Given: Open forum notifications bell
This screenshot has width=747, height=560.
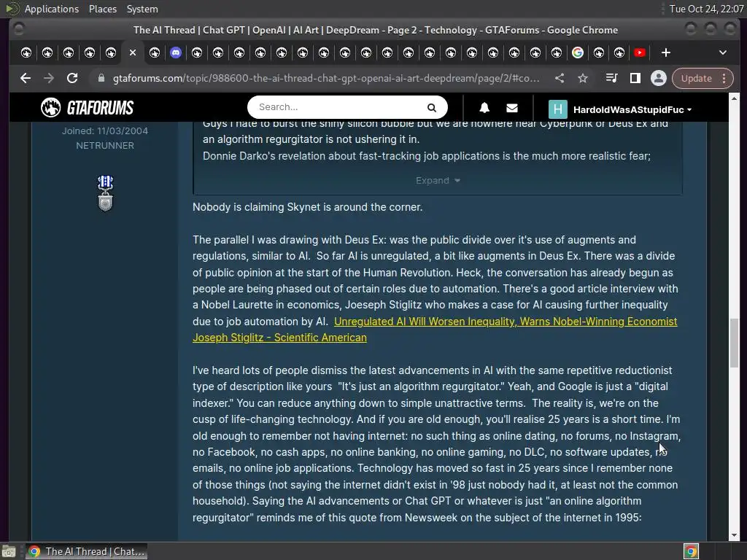Looking at the screenshot, I should pyautogui.click(x=484, y=108).
